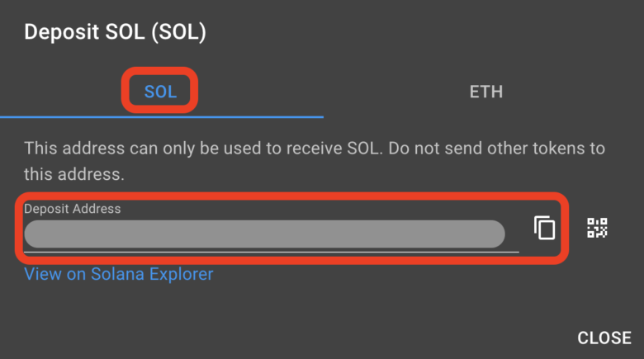
Task: Click the 'Deposit SOL (SOL)' dialog title
Action: (x=115, y=31)
